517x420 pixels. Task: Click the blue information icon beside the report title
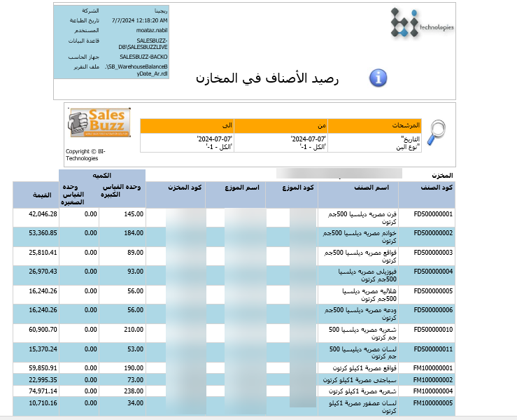pyautogui.click(x=378, y=77)
